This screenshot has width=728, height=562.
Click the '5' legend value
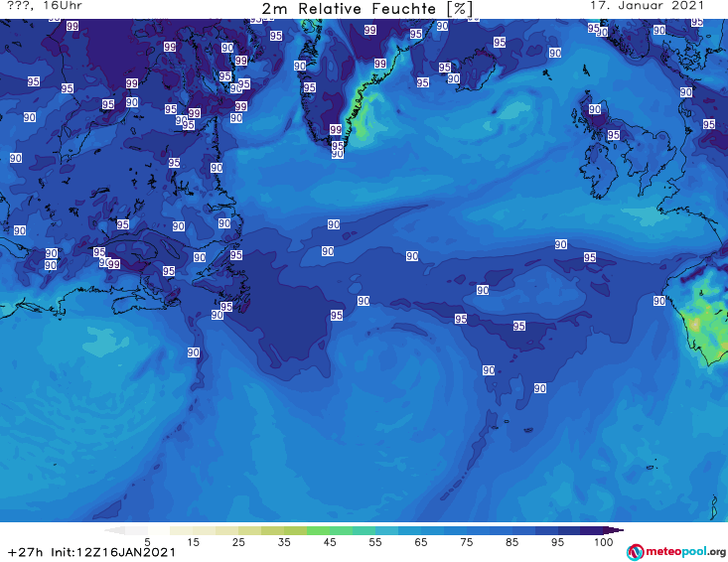[x=147, y=542]
